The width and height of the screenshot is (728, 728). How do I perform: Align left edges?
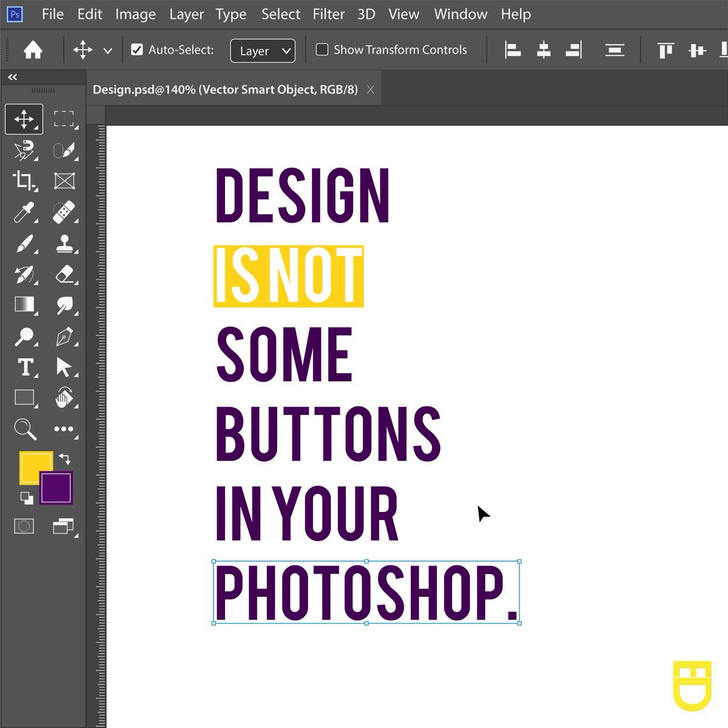tap(513, 50)
